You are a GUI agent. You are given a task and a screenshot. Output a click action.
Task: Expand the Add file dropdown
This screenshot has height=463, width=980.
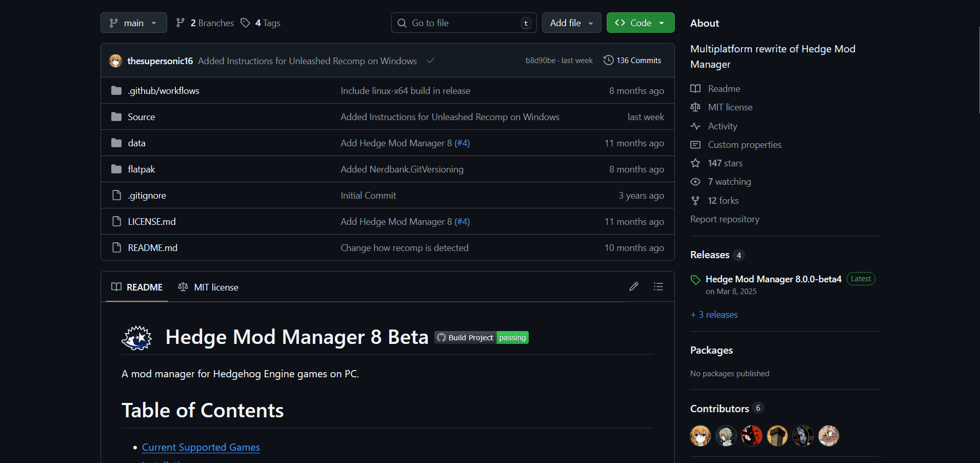click(x=571, y=23)
